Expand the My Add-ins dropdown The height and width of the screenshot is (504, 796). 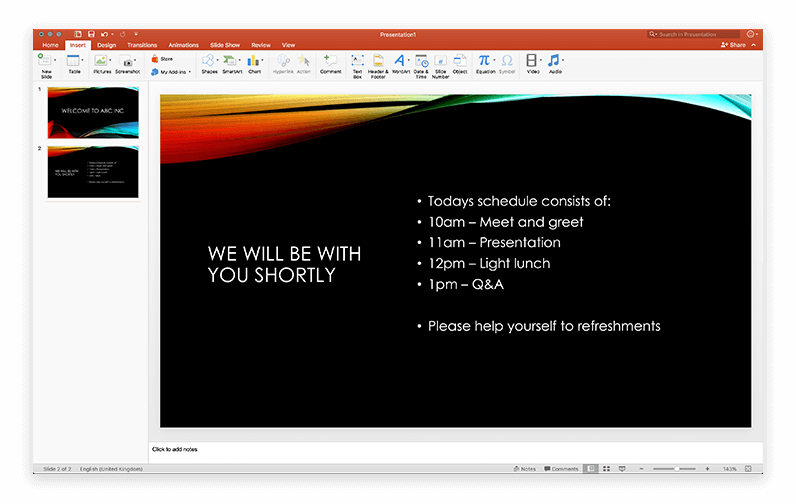[189, 72]
